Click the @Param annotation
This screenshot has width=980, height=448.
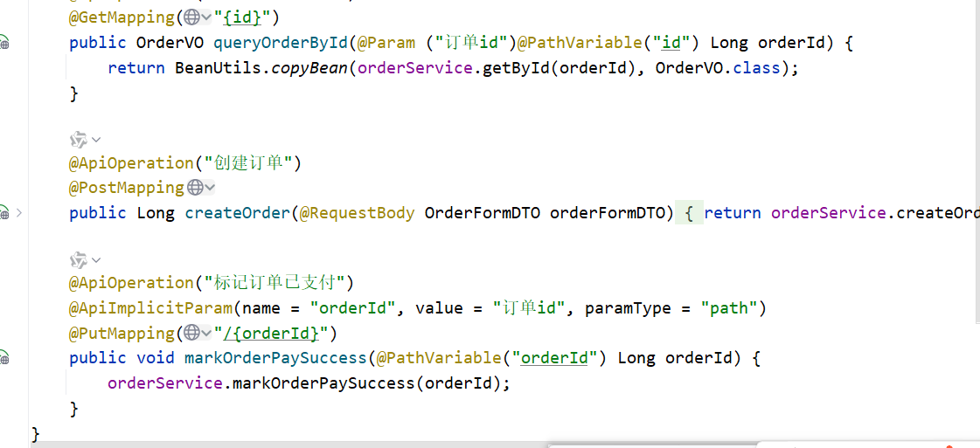[386, 43]
